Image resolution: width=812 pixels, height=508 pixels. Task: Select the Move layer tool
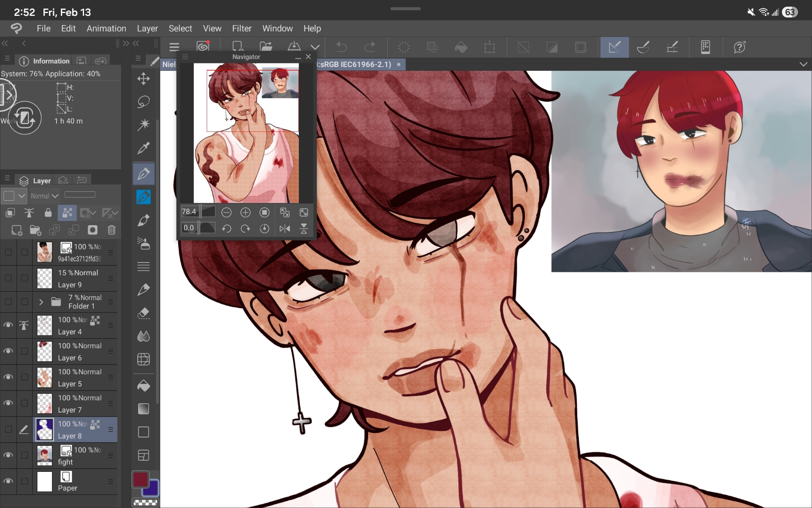(143, 78)
